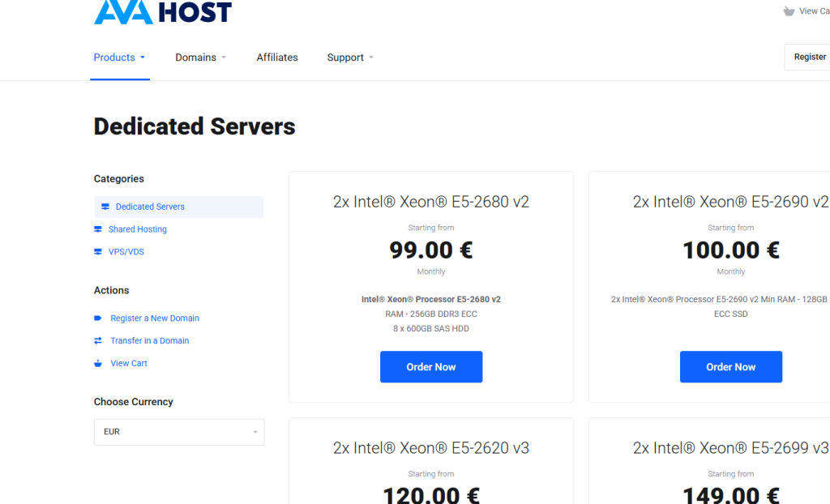
Task: Click the server icon beside VPS/VDS
Action: coord(98,252)
